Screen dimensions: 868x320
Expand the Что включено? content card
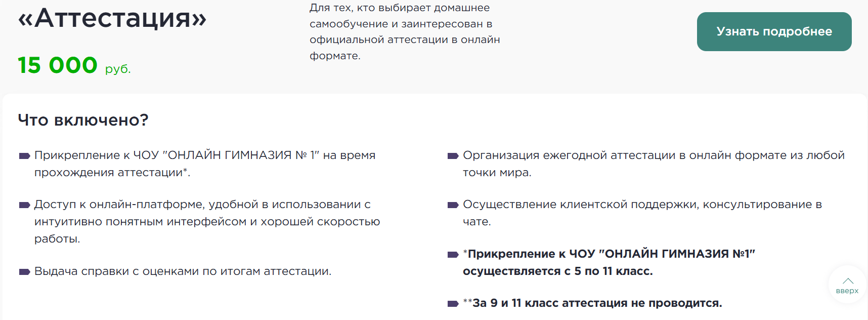[x=434, y=203]
